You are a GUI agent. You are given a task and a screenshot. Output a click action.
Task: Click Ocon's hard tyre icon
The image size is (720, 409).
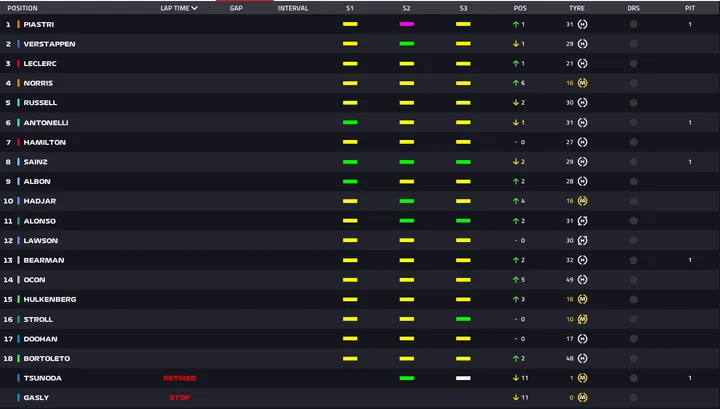coord(582,280)
